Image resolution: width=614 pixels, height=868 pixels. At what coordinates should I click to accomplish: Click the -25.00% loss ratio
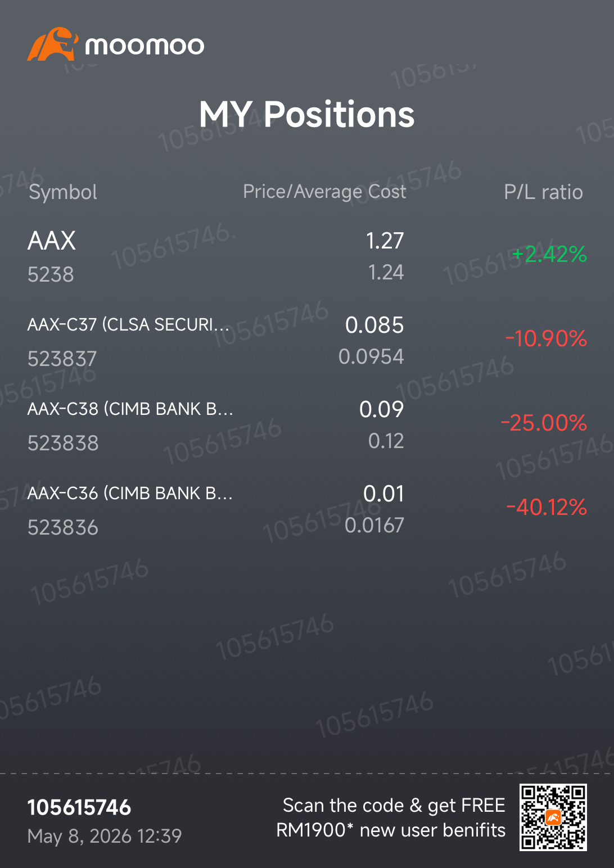[544, 423]
